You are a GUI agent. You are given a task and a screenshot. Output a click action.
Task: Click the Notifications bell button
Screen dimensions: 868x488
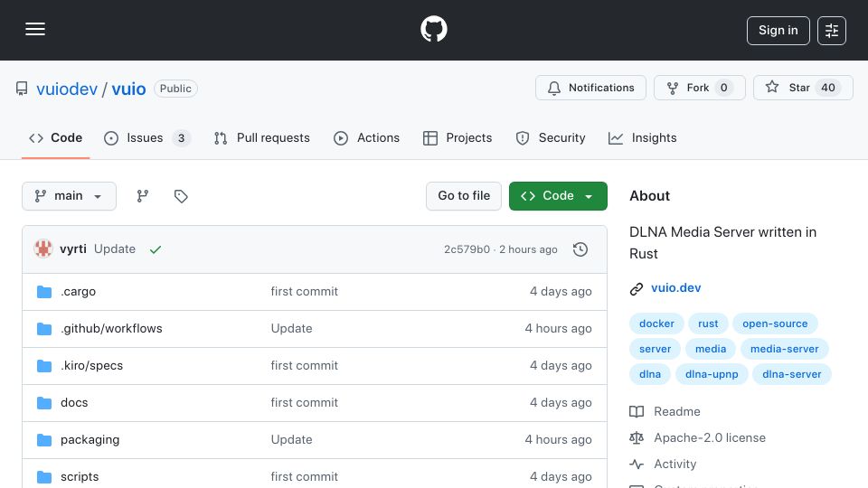click(x=590, y=88)
